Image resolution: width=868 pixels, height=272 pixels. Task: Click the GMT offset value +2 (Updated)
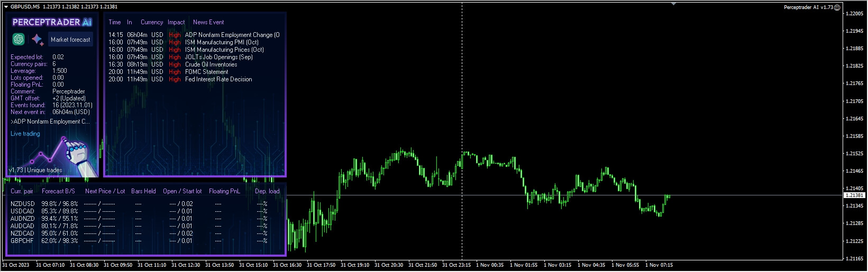(69, 98)
